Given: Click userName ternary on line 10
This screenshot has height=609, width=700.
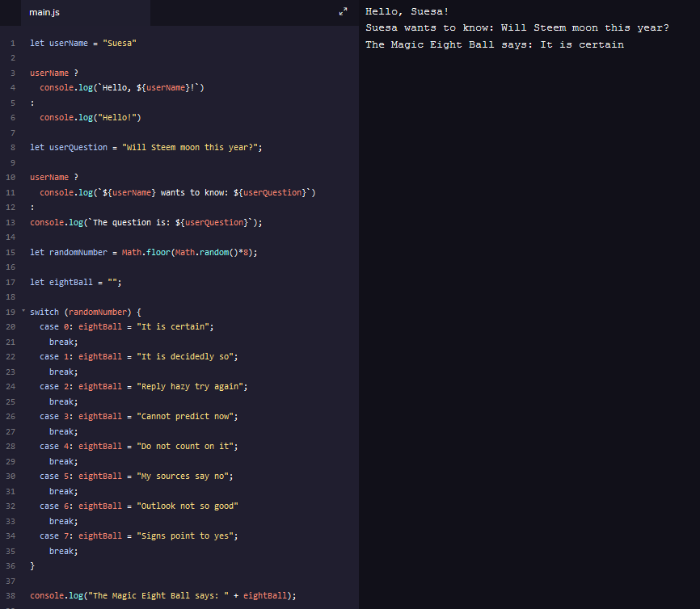Looking at the screenshot, I should [54, 178].
